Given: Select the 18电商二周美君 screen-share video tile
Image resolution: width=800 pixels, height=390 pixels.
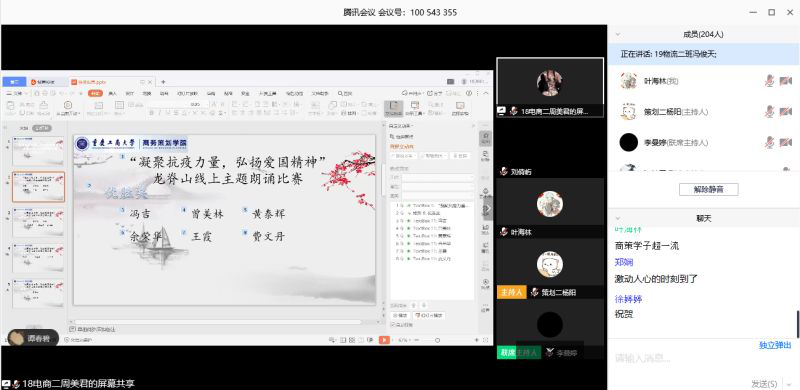Looking at the screenshot, I should click(550, 87).
